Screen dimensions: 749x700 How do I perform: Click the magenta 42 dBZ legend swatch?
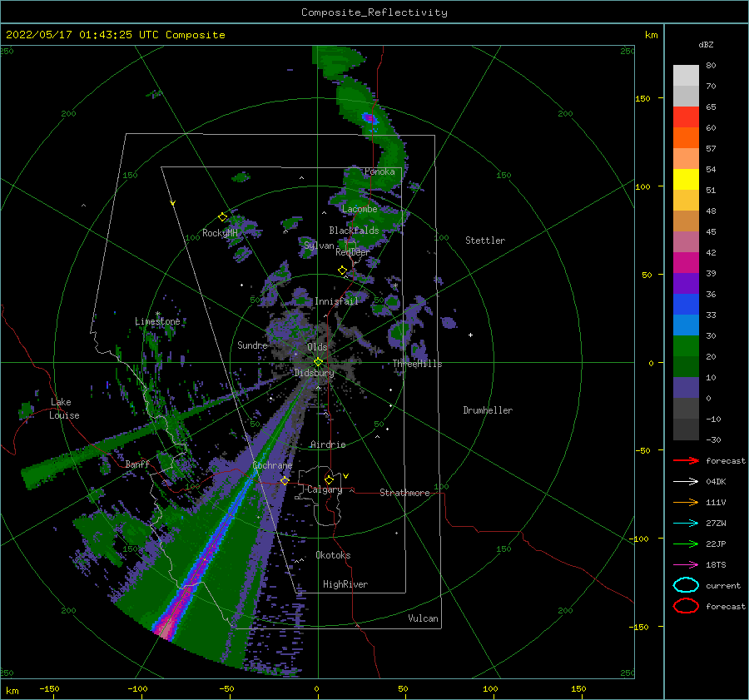point(686,262)
